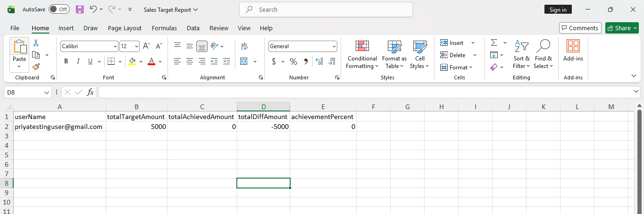644x214 pixels.
Task: Click the Wrap Text icon
Action: (x=244, y=46)
